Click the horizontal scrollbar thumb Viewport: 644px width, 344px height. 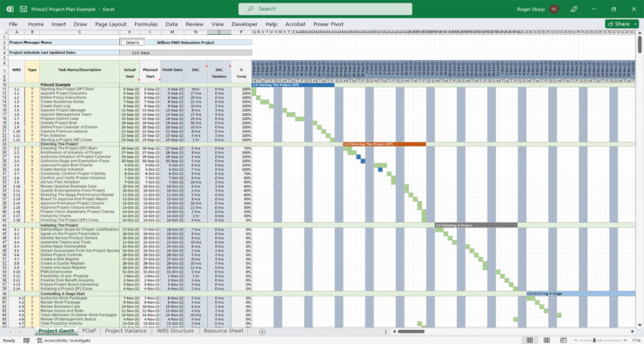coord(411,332)
